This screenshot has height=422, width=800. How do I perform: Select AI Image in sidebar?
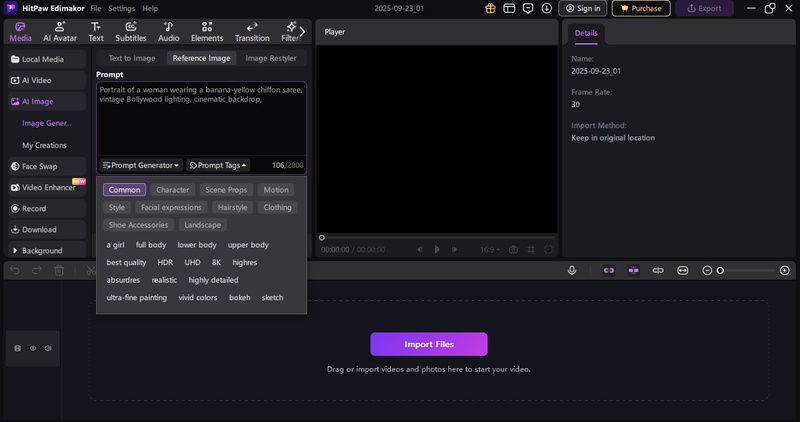47,102
